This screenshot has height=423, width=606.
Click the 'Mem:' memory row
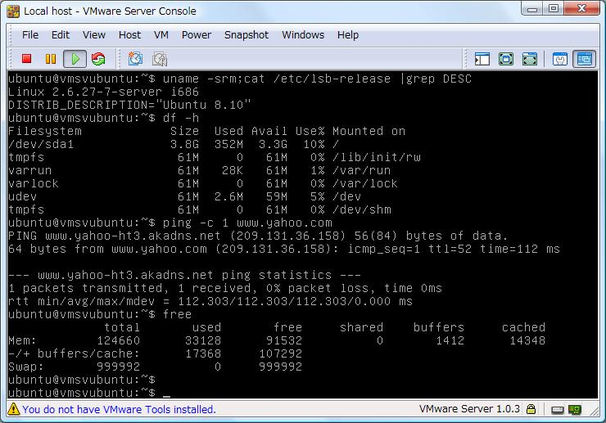(277, 341)
